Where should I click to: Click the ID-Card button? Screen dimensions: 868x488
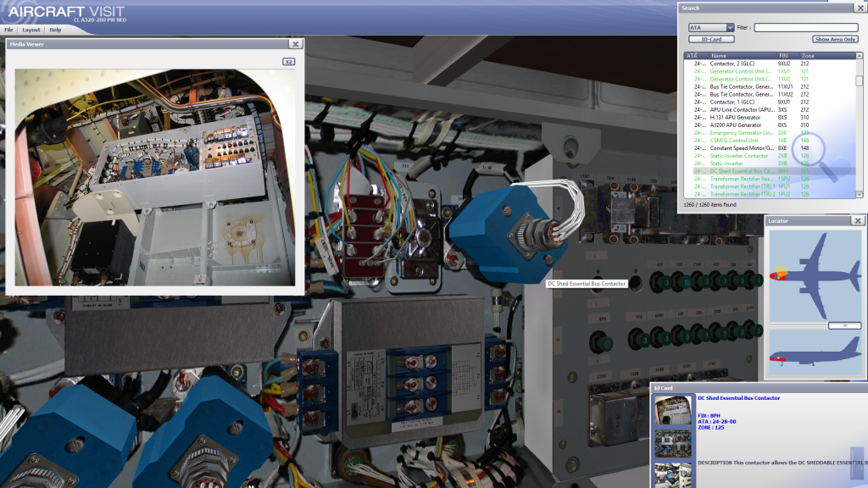pyautogui.click(x=711, y=39)
